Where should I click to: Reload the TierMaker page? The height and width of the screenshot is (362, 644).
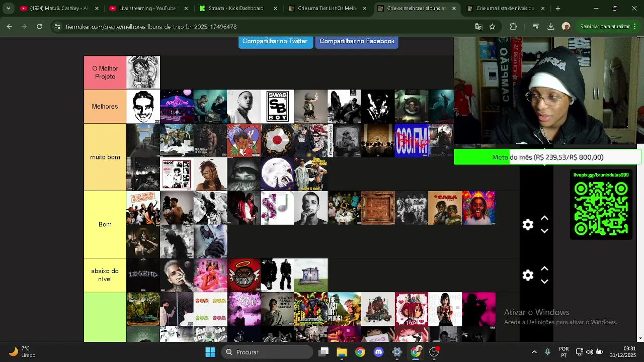tap(39, 27)
